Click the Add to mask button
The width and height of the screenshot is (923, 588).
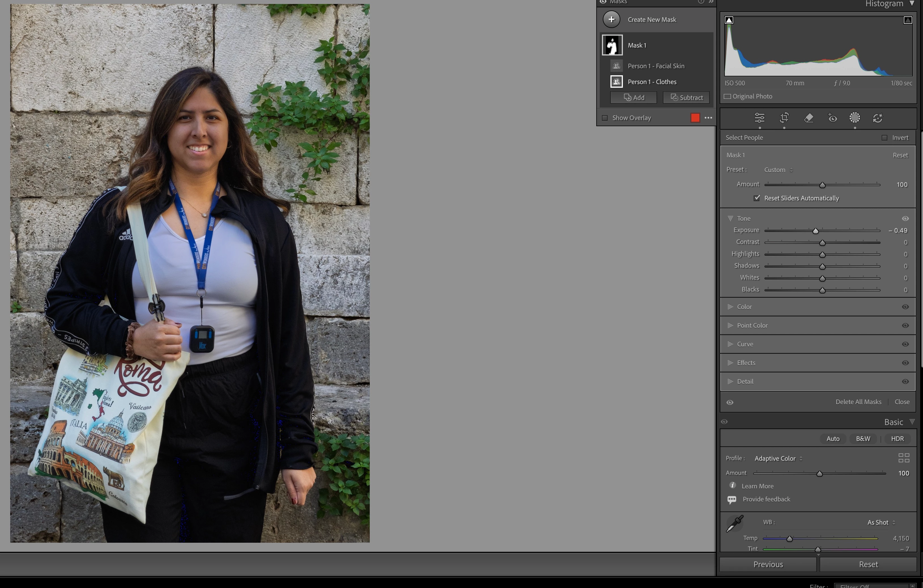(x=633, y=98)
